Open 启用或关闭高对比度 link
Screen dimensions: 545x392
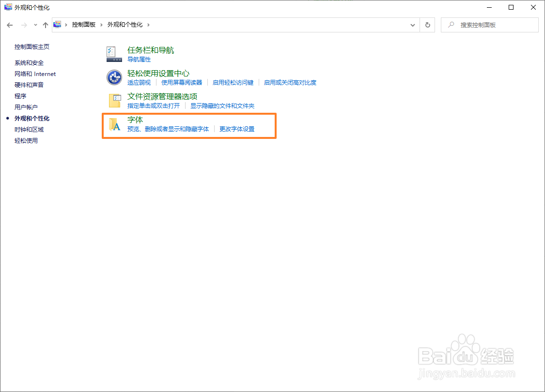coord(289,82)
